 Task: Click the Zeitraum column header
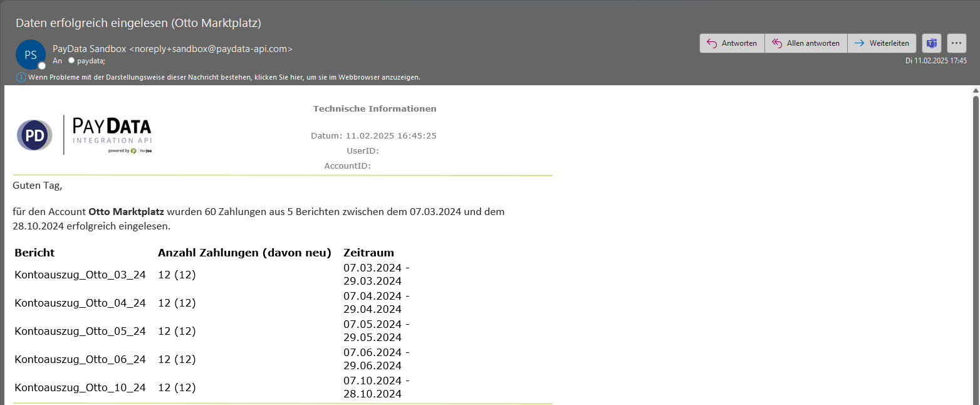pos(368,253)
